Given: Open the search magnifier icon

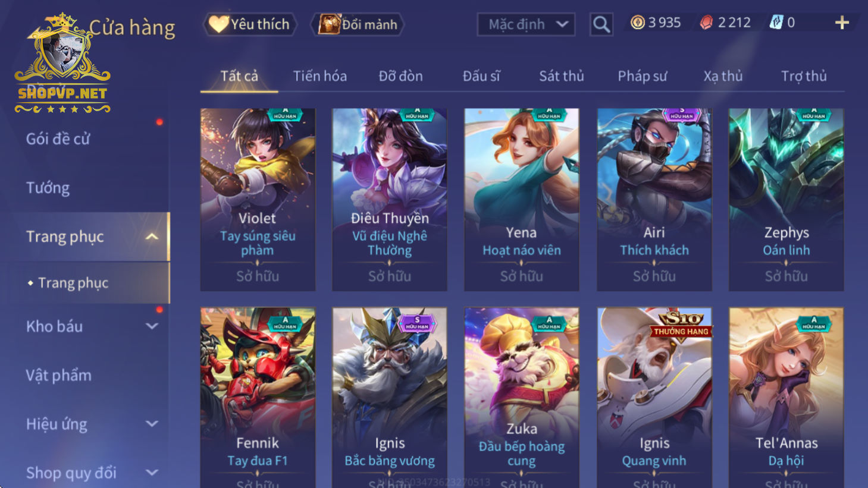Looking at the screenshot, I should pos(601,24).
